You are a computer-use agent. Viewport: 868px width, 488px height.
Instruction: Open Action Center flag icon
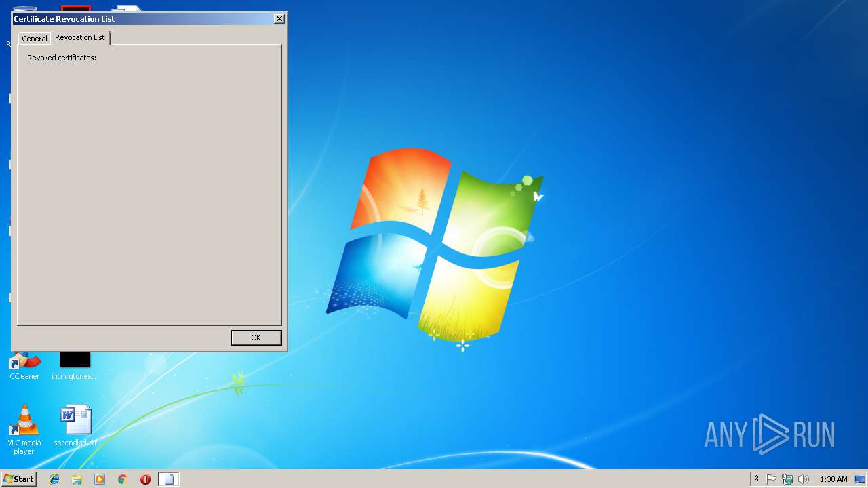pyautogui.click(x=771, y=479)
